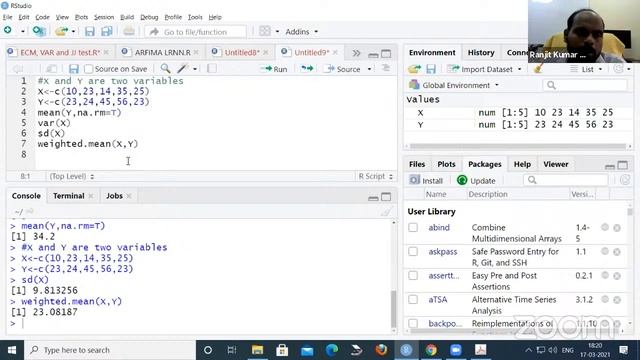
Task: Click the Environment search field
Action: tap(585, 85)
